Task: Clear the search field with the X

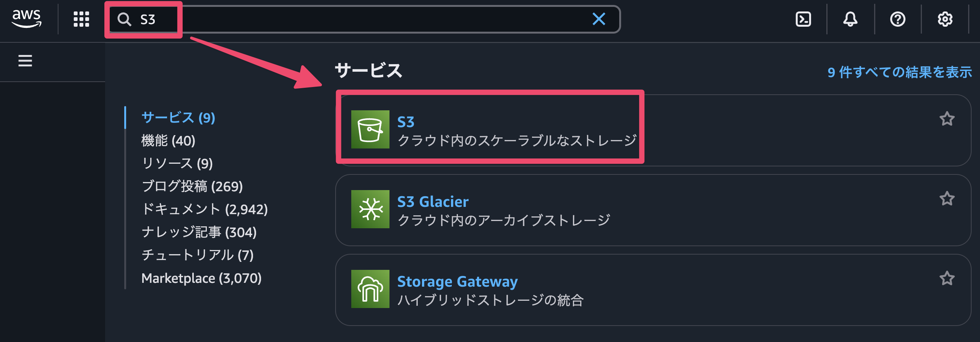Action: click(599, 19)
